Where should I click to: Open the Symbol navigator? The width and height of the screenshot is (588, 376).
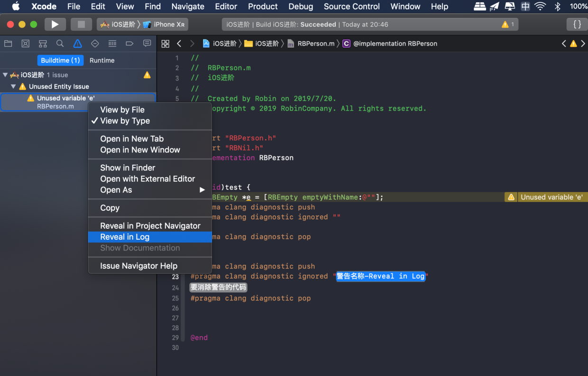[42, 43]
